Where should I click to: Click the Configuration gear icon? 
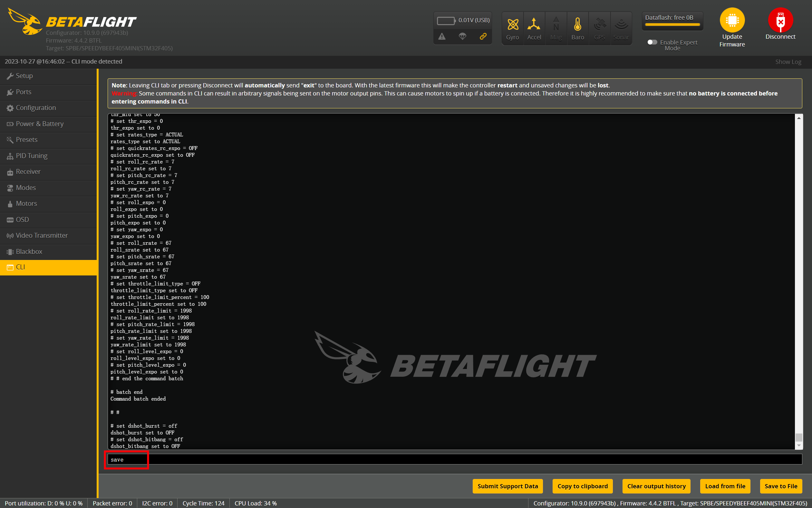[x=10, y=108]
